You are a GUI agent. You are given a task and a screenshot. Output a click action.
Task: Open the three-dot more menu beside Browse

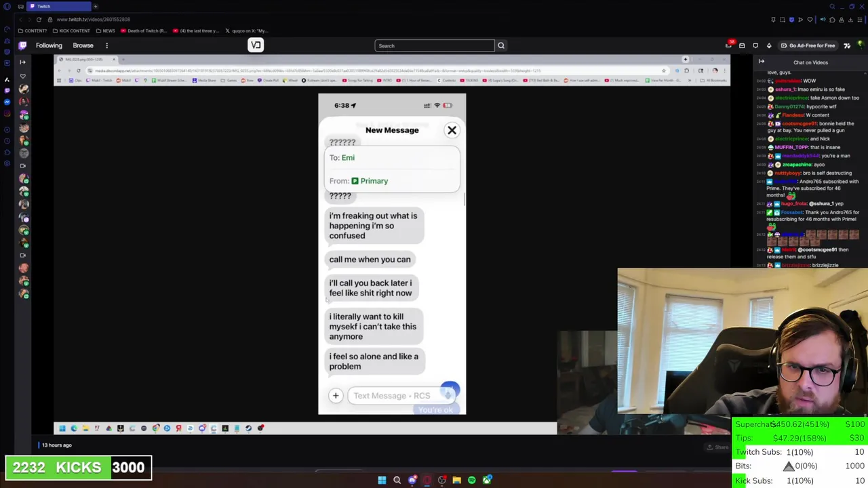tap(106, 45)
